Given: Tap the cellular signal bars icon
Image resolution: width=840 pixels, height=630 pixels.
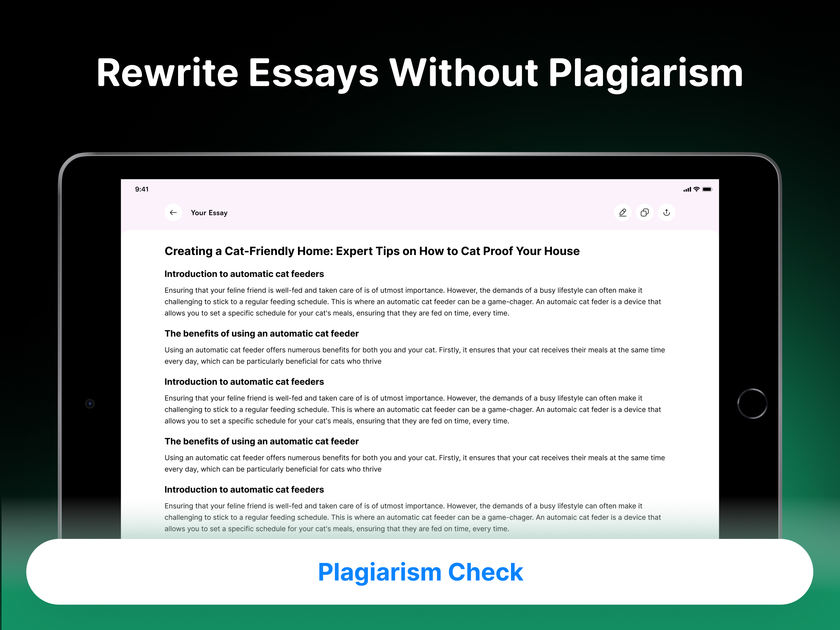Looking at the screenshot, I should pos(687,189).
